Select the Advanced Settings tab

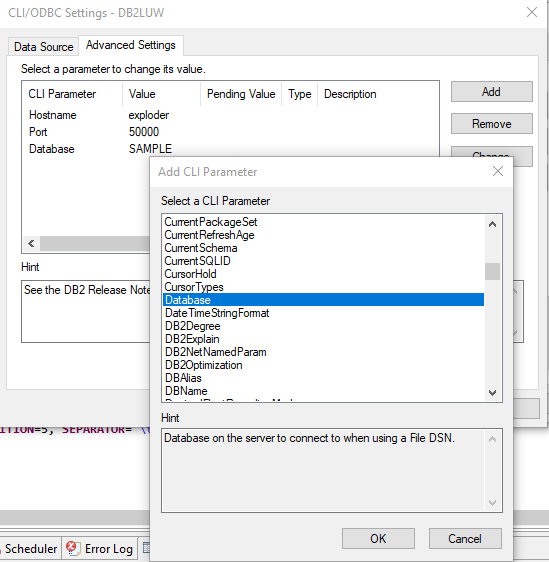(131, 45)
